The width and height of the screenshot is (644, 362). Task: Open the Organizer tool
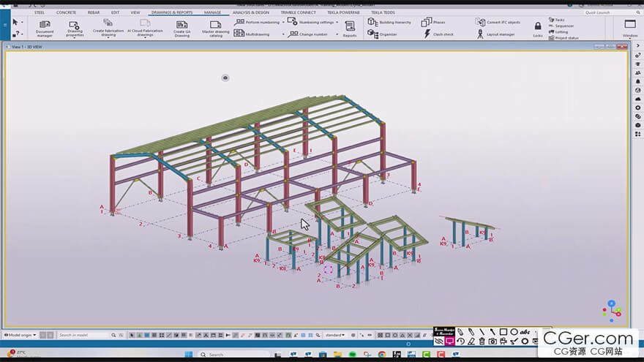[x=372, y=34]
